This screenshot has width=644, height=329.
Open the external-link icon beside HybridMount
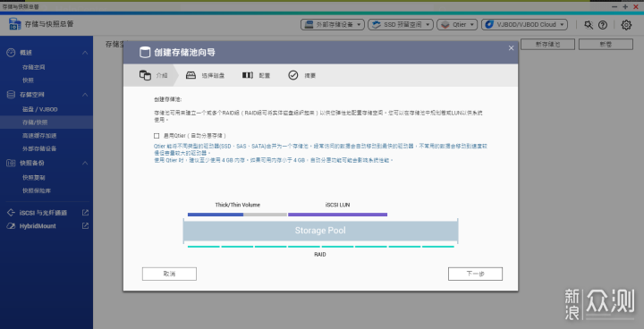[85, 226]
